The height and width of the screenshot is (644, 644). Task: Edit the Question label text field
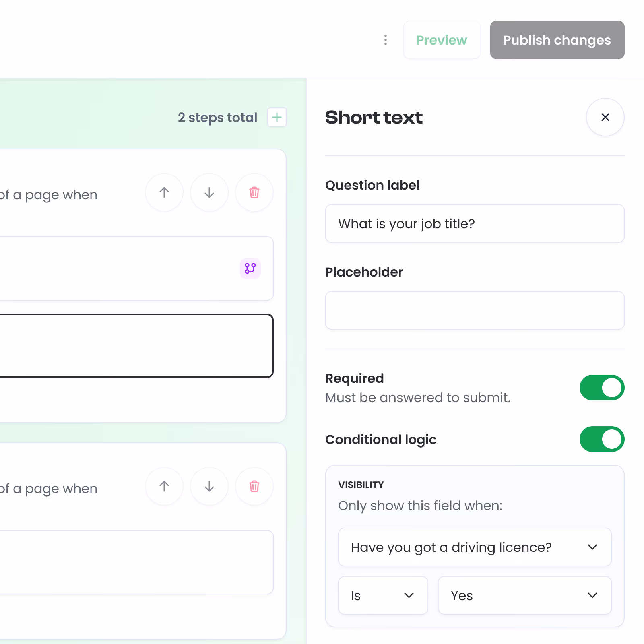(475, 223)
